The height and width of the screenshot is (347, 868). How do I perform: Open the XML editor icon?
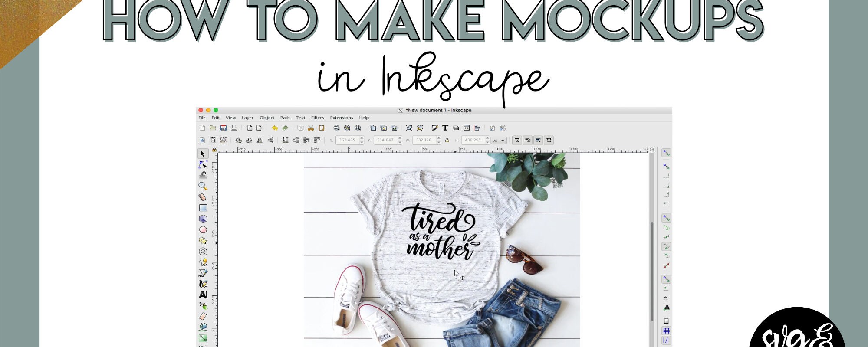click(467, 128)
